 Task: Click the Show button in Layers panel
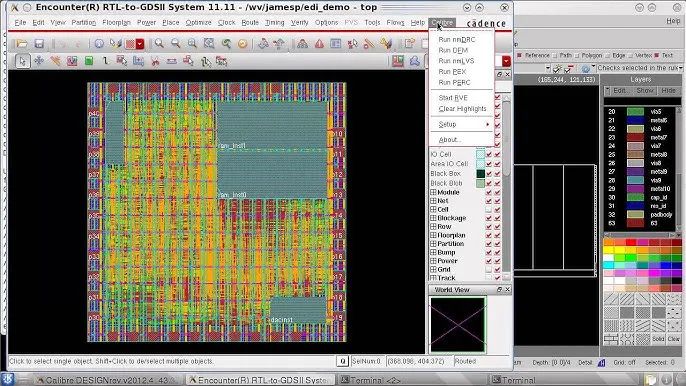645,90
